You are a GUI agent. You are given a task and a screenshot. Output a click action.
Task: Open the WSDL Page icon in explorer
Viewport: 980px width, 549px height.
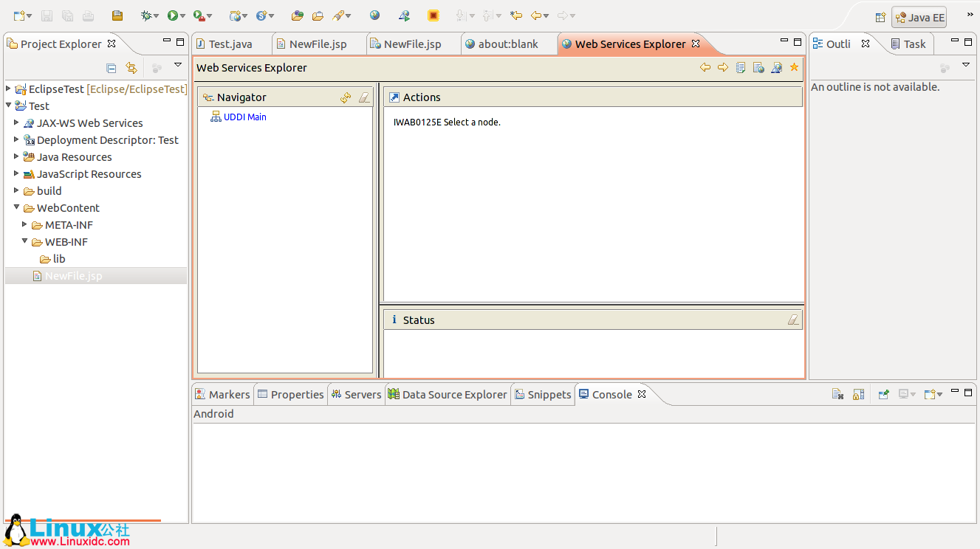776,67
